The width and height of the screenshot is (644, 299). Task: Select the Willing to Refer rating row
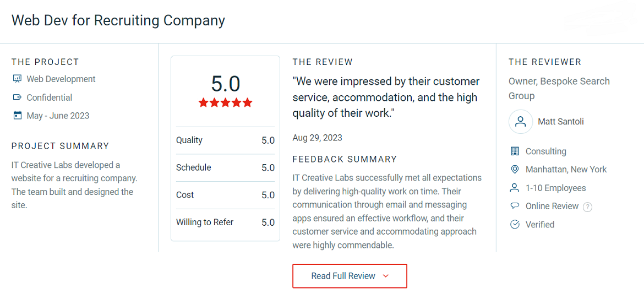tap(225, 222)
